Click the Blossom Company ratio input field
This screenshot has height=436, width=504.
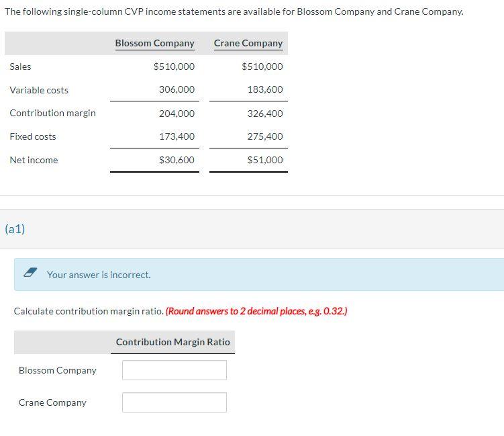[x=174, y=370]
